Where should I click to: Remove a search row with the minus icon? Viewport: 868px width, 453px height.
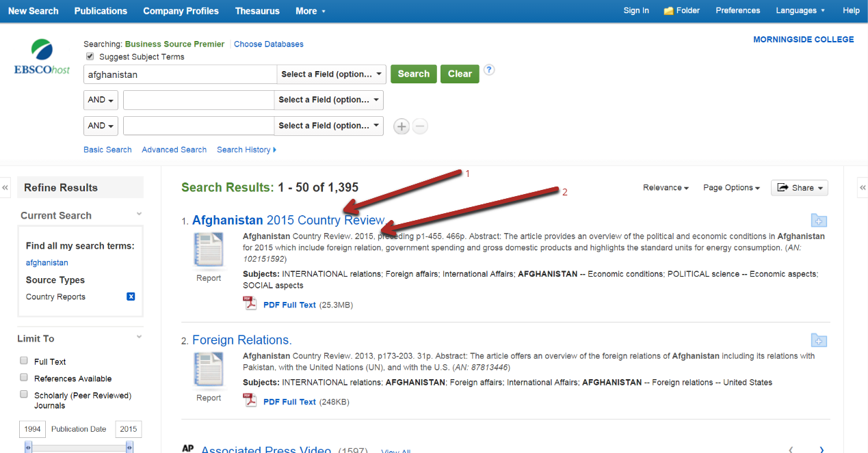(420, 126)
